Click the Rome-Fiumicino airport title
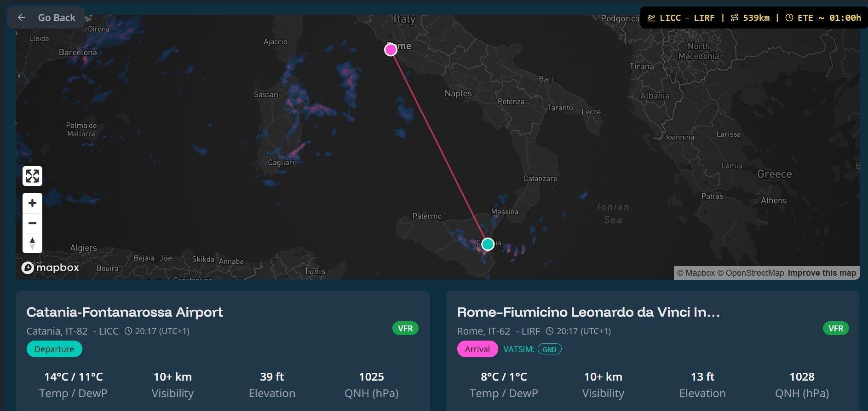 pos(588,312)
